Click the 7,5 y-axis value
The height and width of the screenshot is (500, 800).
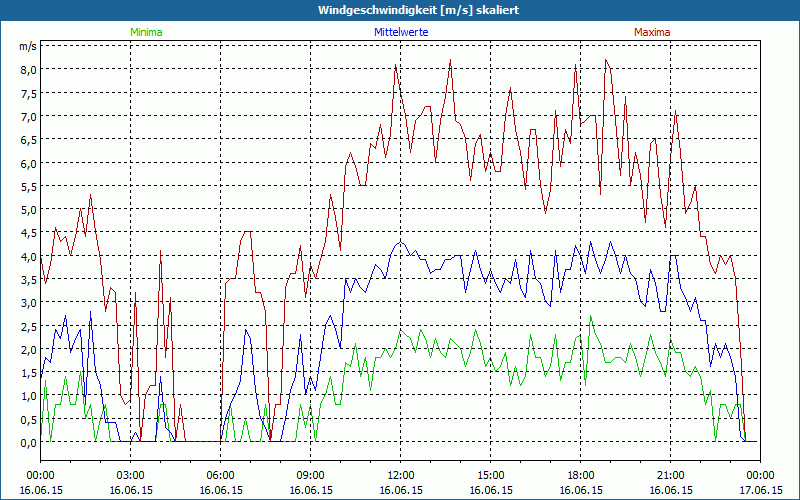tap(29, 93)
